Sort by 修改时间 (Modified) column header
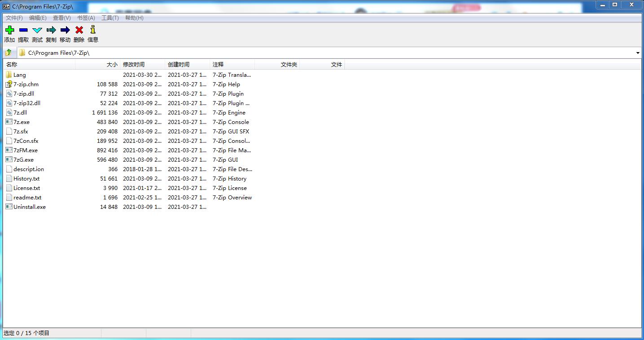Viewport: 644px width, 340px height. [142, 65]
